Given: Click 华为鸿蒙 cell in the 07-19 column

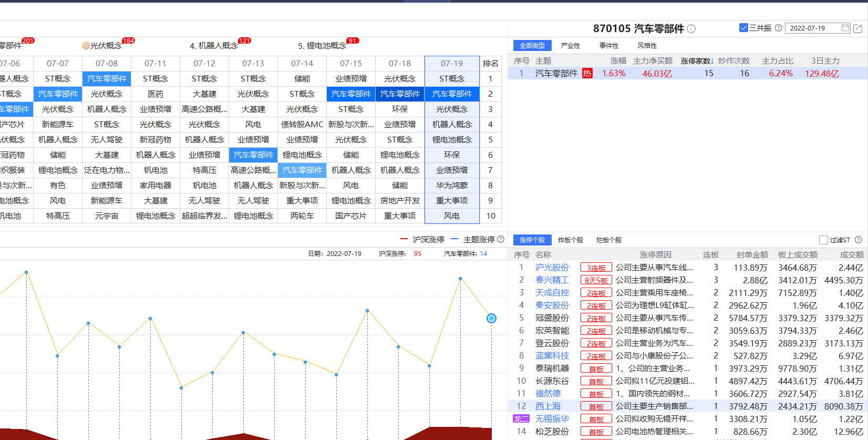Looking at the screenshot, I should pos(452,186).
